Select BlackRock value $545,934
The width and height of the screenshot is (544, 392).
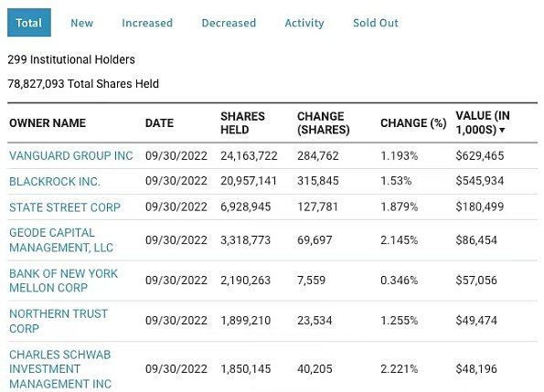(479, 181)
